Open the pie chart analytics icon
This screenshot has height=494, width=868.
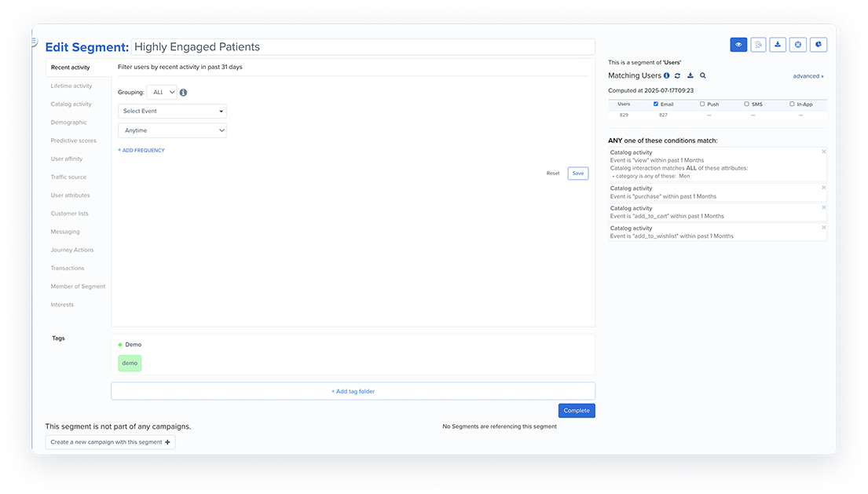pos(818,44)
